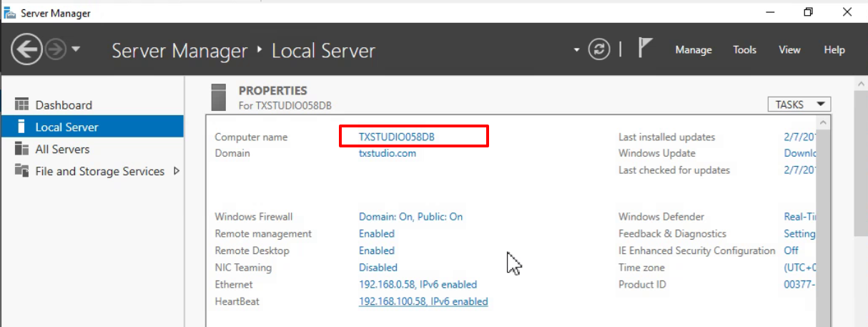Click IE Enhanced Security Configuration Off link

point(791,251)
